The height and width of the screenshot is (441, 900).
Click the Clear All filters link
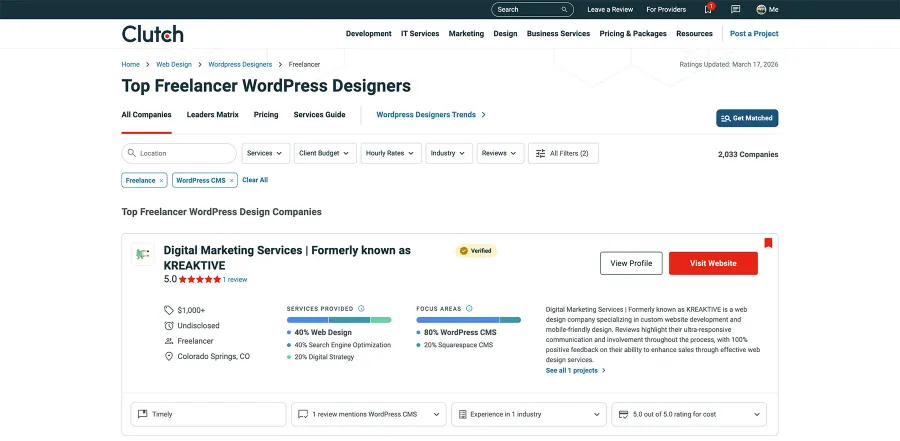pos(255,180)
